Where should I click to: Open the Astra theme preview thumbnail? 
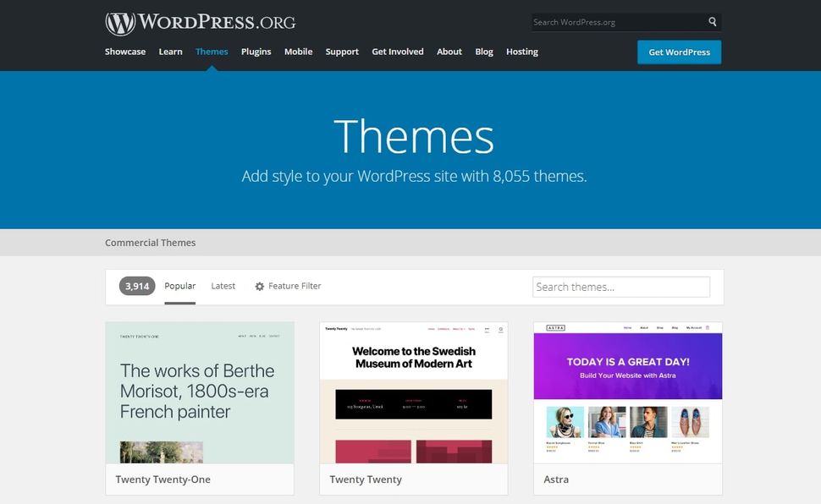point(628,392)
